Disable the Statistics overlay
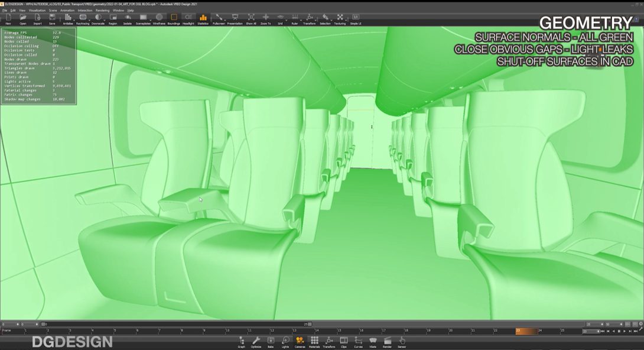644x350 pixels. pos(203,19)
